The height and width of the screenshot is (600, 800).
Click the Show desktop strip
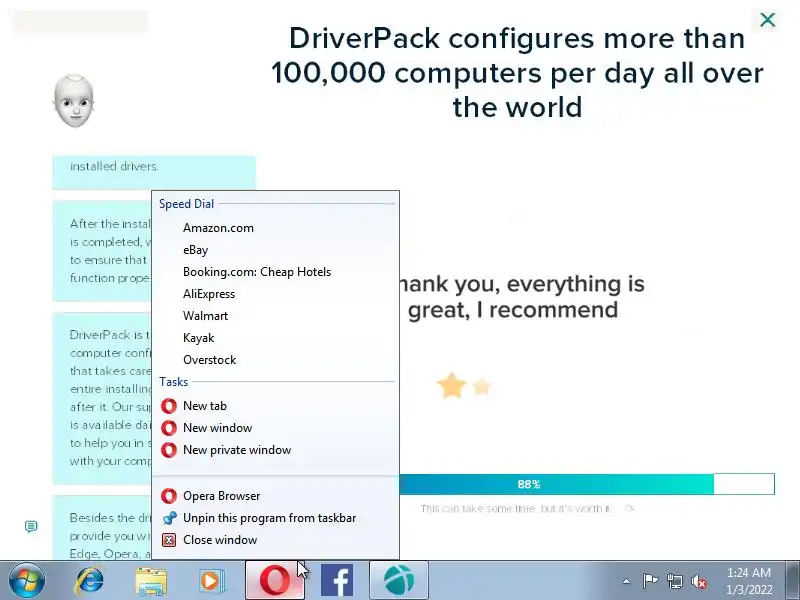(x=793, y=580)
